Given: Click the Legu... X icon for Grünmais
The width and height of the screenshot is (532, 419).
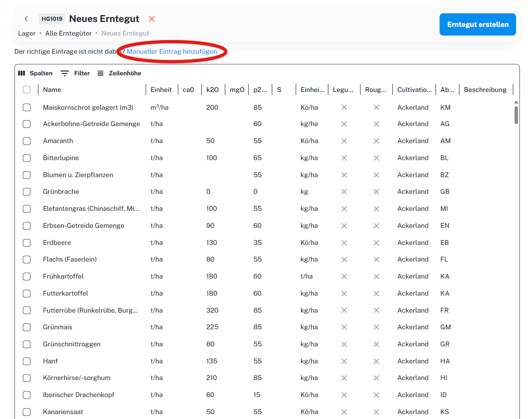Looking at the screenshot, I should click(344, 327).
